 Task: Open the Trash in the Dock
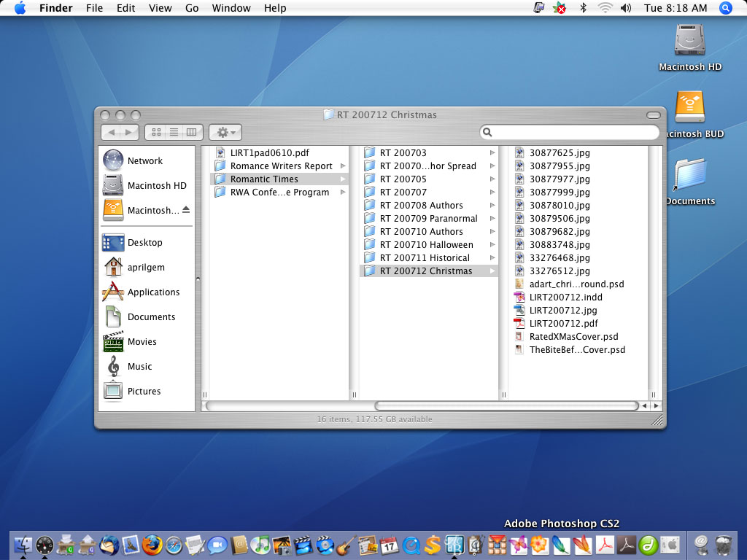[x=724, y=545]
